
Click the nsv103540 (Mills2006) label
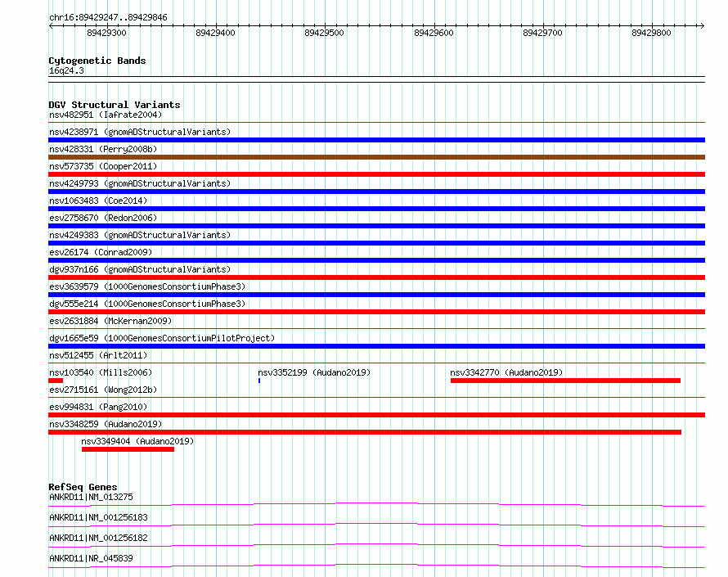coord(101,372)
